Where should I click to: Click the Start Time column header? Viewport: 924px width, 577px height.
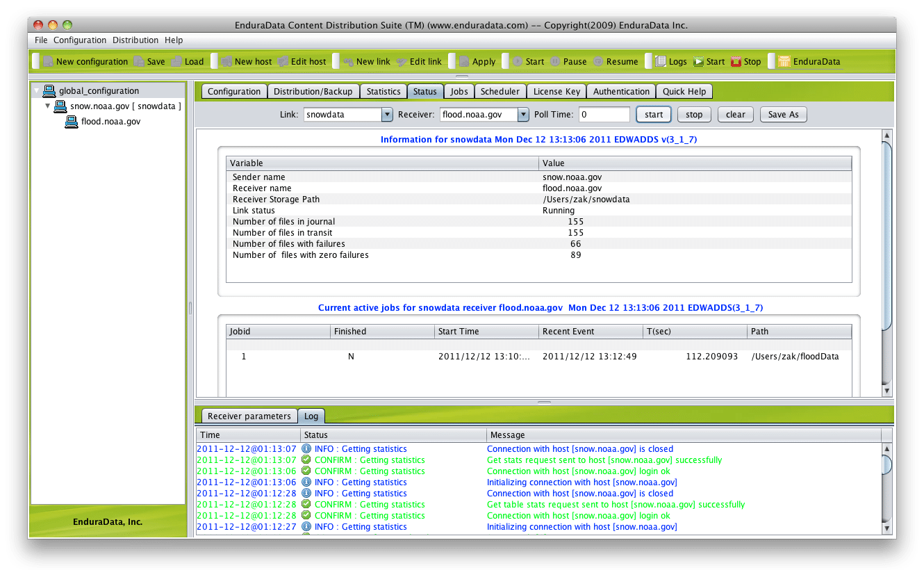[x=487, y=332]
